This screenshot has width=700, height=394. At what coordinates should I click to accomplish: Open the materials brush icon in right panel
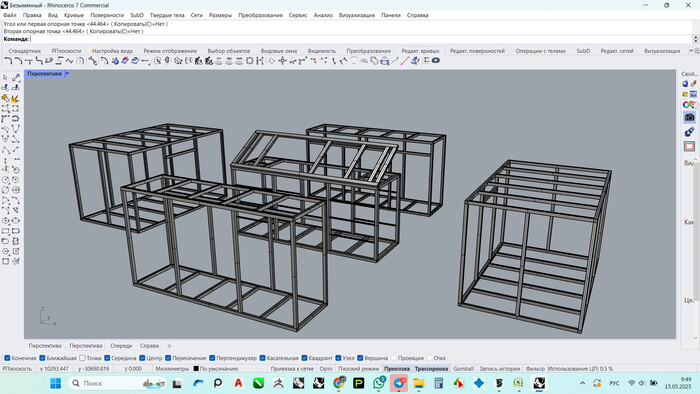point(693,84)
